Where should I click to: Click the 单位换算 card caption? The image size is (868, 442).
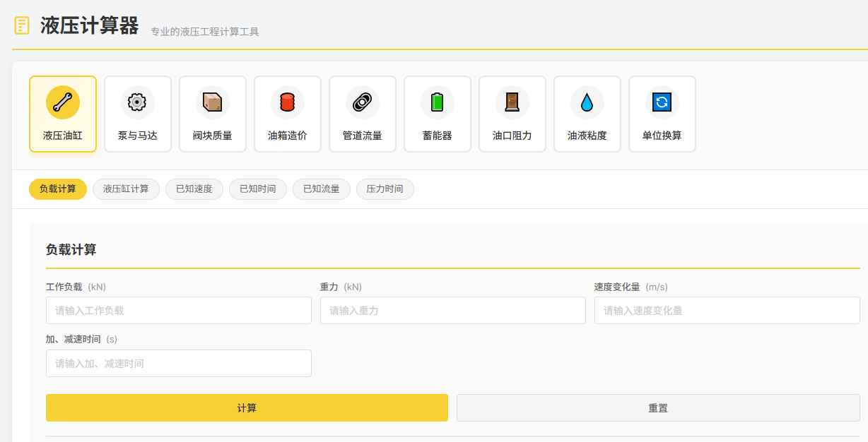(x=662, y=136)
